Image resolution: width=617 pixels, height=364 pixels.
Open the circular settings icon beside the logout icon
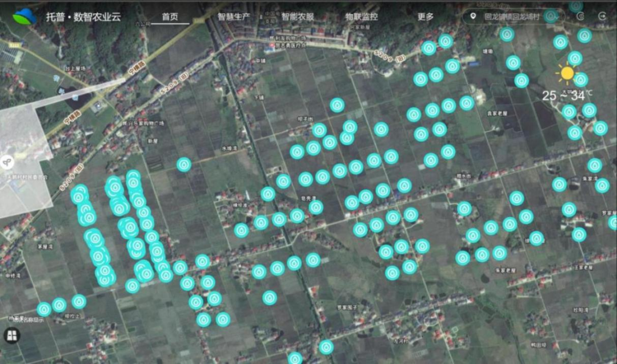pyautogui.click(x=580, y=16)
